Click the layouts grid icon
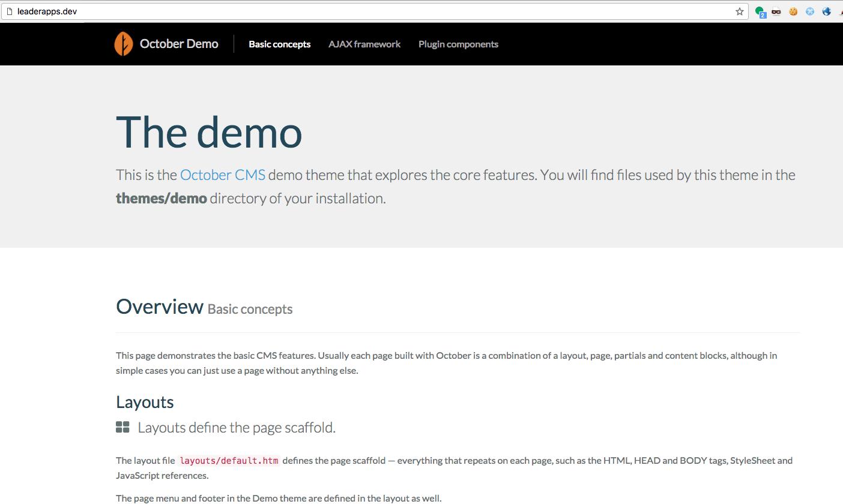Image resolution: width=843 pixels, height=504 pixels. (x=122, y=427)
